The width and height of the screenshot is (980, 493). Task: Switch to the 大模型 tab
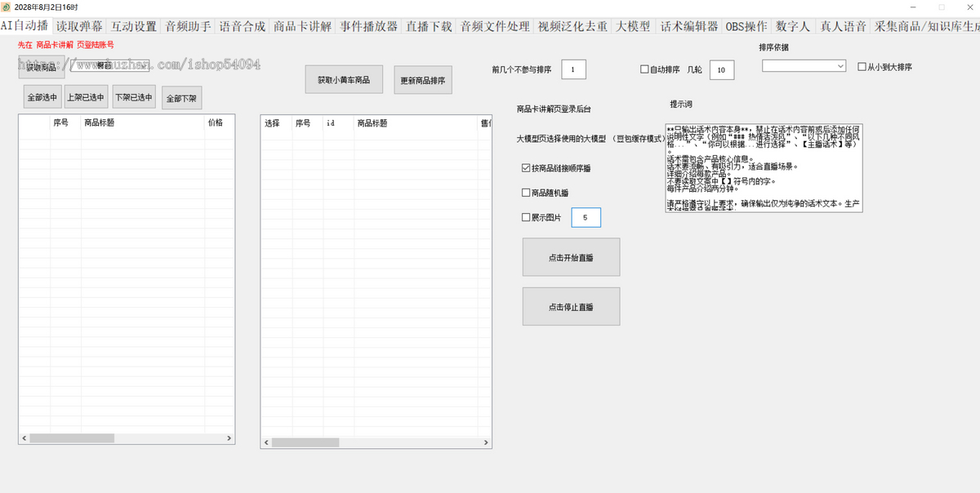[634, 26]
